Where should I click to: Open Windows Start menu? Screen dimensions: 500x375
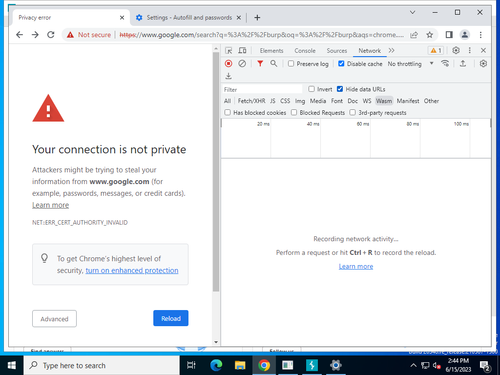[x=12, y=366]
